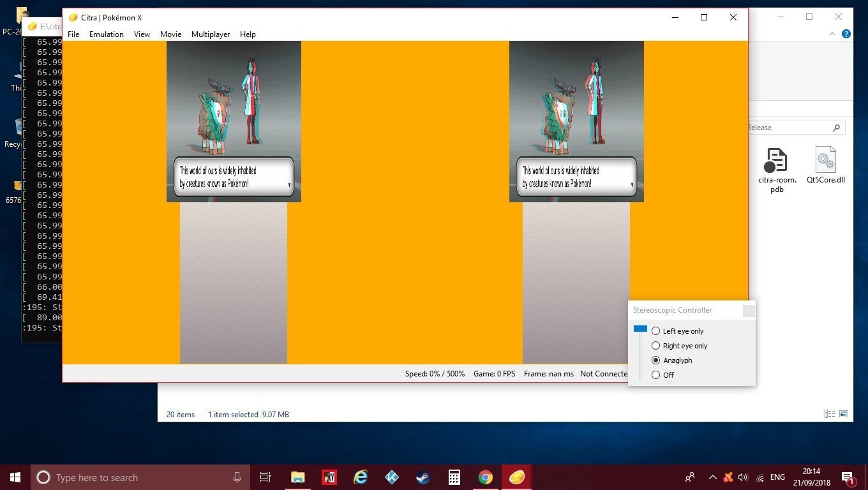
Task: Open File Explorer from the taskbar
Action: tap(298, 477)
